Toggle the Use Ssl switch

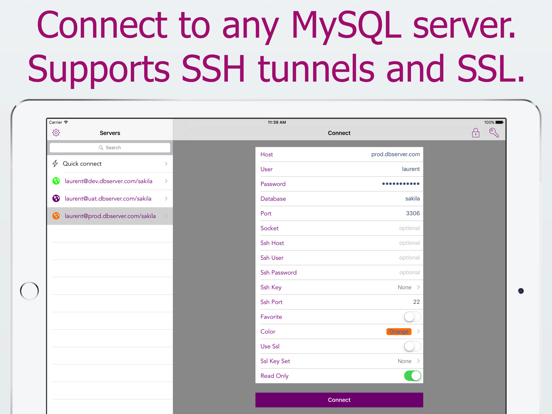pos(412,346)
